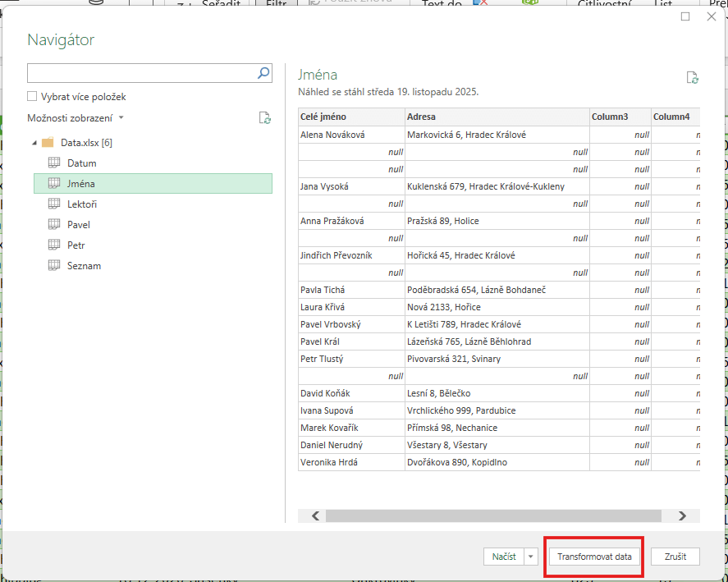
Task: Enable Vybrat více položek checkbox
Action: pos(33,97)
